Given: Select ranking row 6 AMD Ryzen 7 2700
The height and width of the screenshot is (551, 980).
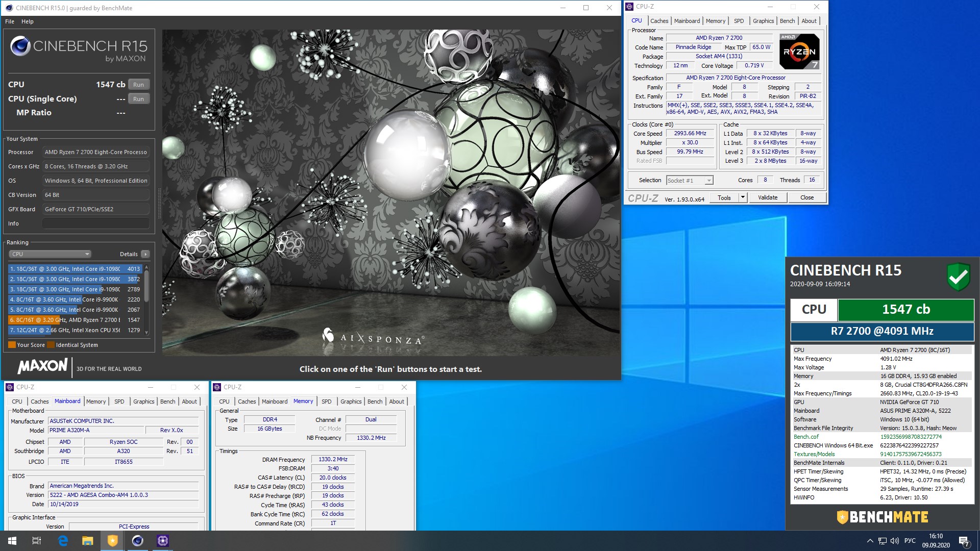Looking at the screenshot, I should coord(75,320).
